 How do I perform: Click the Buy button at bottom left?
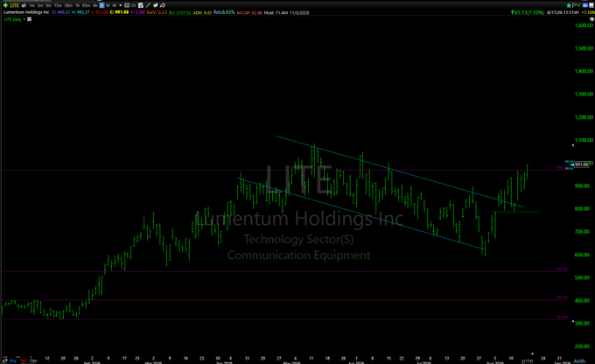click(13, 360)
